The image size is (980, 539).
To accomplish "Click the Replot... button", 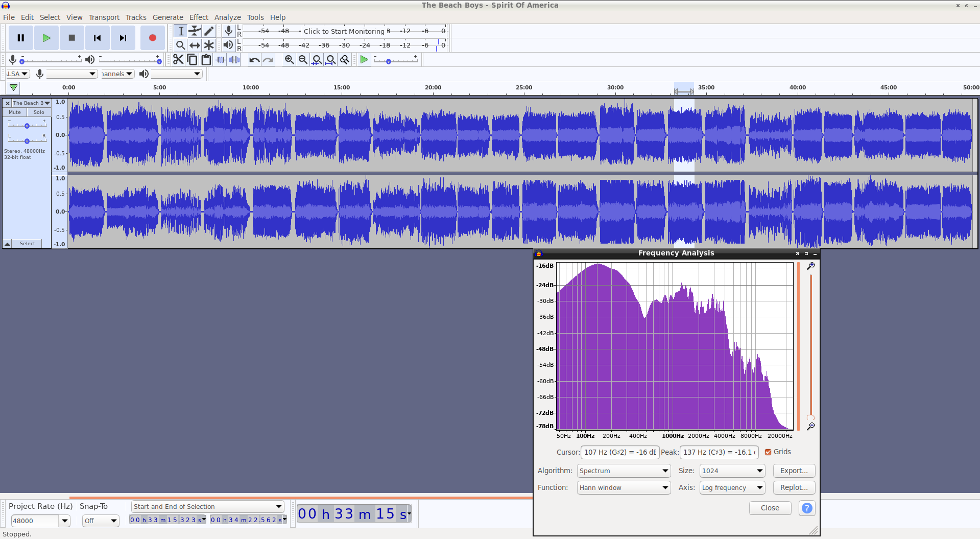I will pyautogui.click(x=794, y=487).
